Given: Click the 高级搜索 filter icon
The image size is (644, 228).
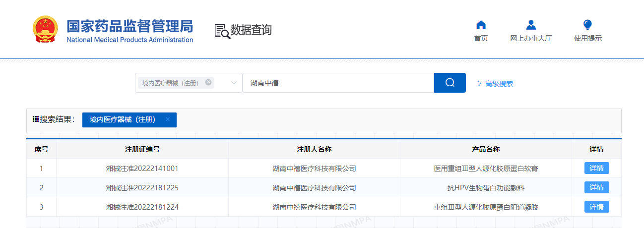Looking at the screenshot, I should 479,84.
